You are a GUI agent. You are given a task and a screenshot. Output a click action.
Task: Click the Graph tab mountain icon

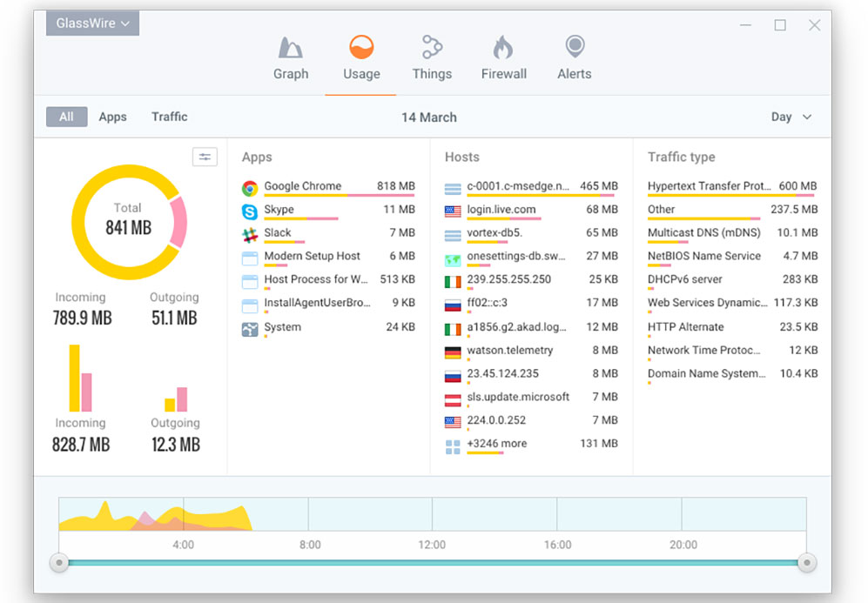pos(290,48)
